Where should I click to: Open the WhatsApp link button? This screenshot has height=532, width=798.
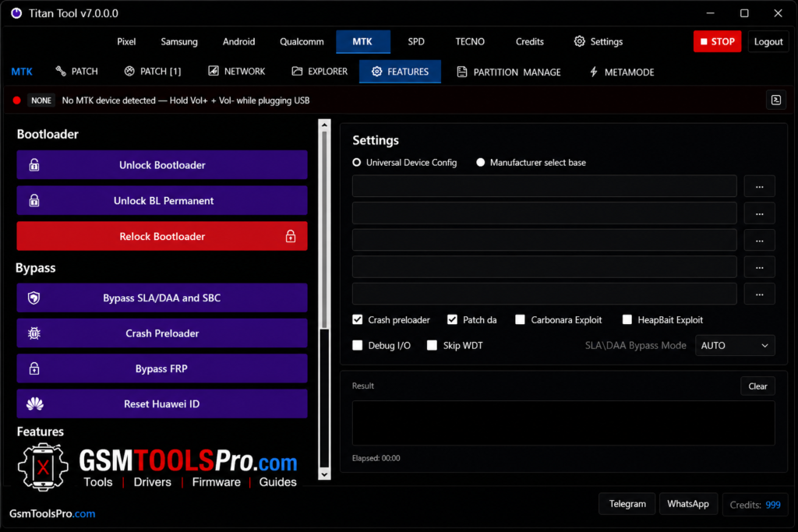687,503
